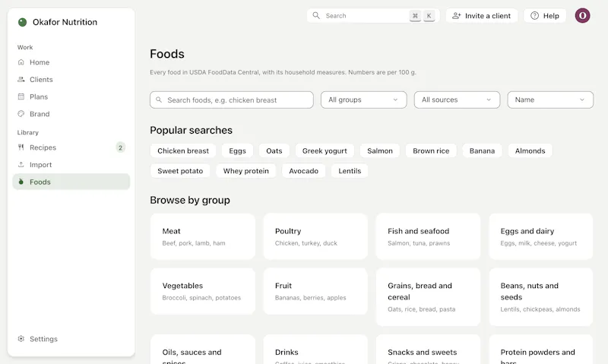The height and width of the screenshot is (364, 608).
Task: Select the Eggs popular search chip
Action: [x=237, y=150]
